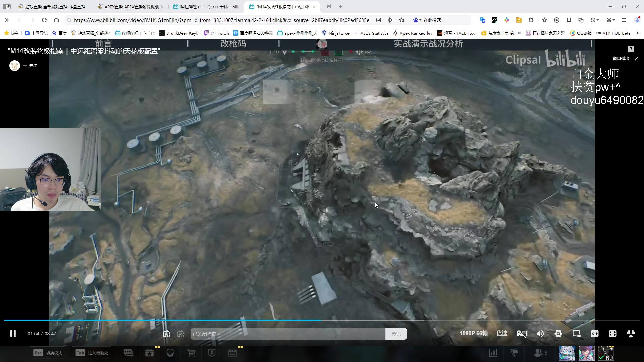Open the mobile view toolbar icon
644x362 pixels.
click(569, 20)
